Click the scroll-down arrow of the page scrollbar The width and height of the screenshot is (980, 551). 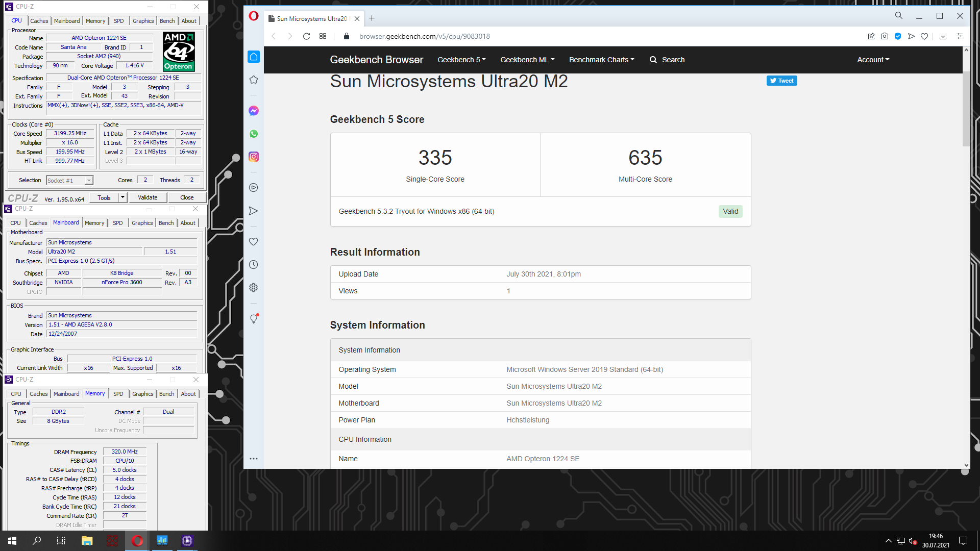click(x=966, y=465)
